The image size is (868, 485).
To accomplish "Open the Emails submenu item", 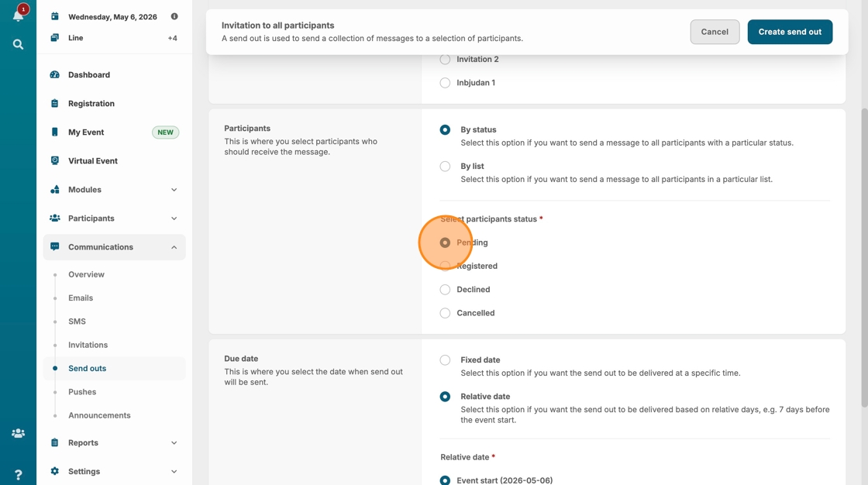I will click(81, 298).
